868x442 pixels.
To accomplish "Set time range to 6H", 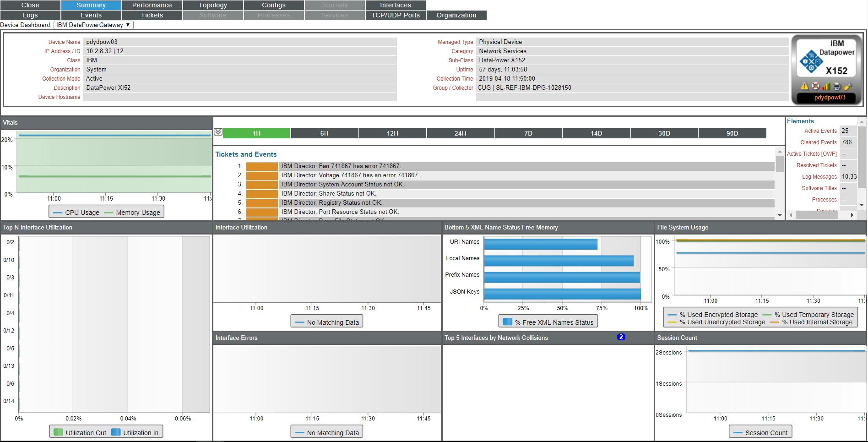I will tap(325, 133).
